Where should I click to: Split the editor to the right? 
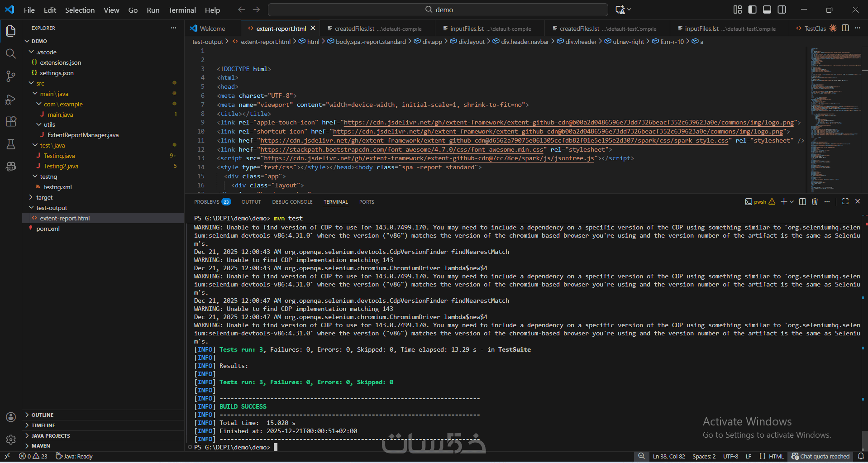pos(845,28)
